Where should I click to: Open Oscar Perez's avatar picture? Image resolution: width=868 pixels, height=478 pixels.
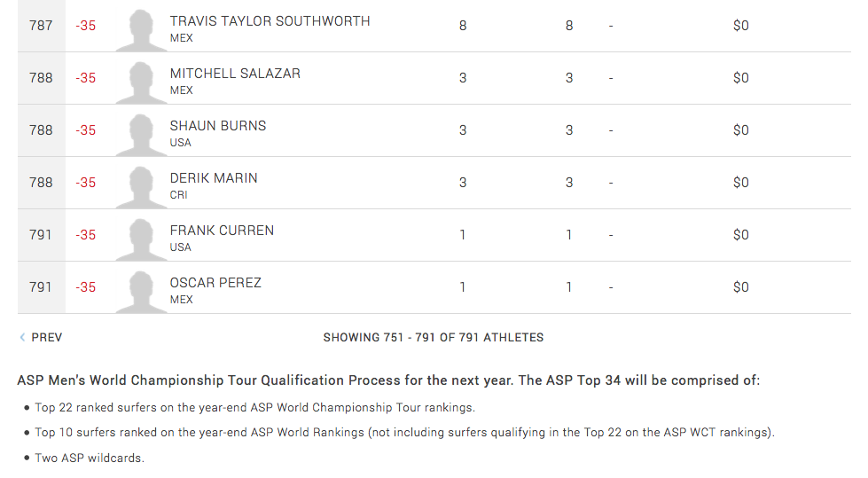coord(142,288)
